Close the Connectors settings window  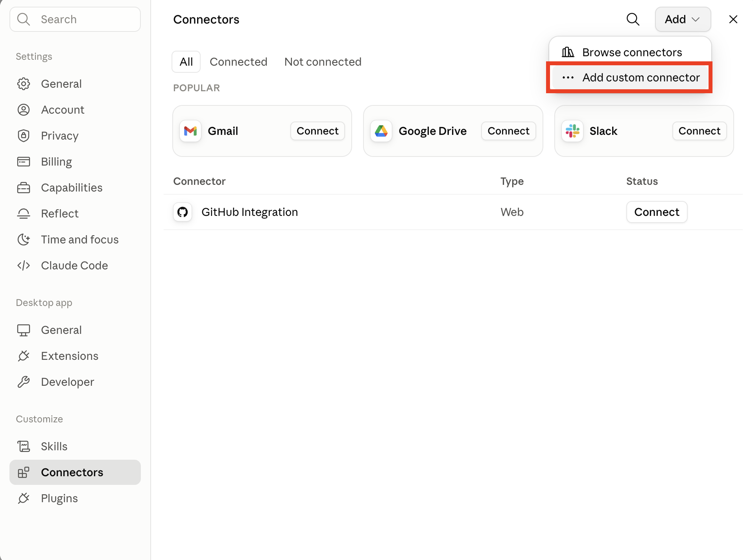pyautogui.click(x=733, y=19)
